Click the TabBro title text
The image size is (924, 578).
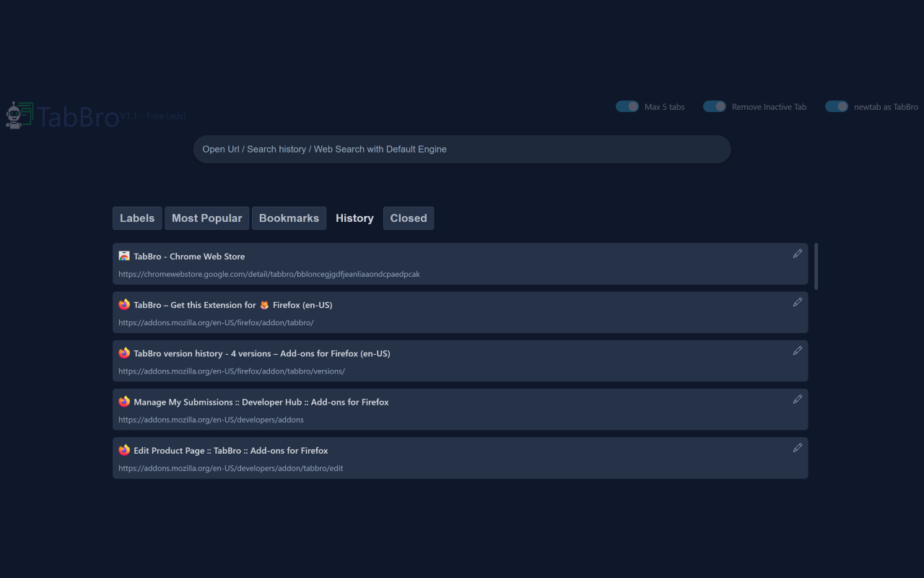78,116
